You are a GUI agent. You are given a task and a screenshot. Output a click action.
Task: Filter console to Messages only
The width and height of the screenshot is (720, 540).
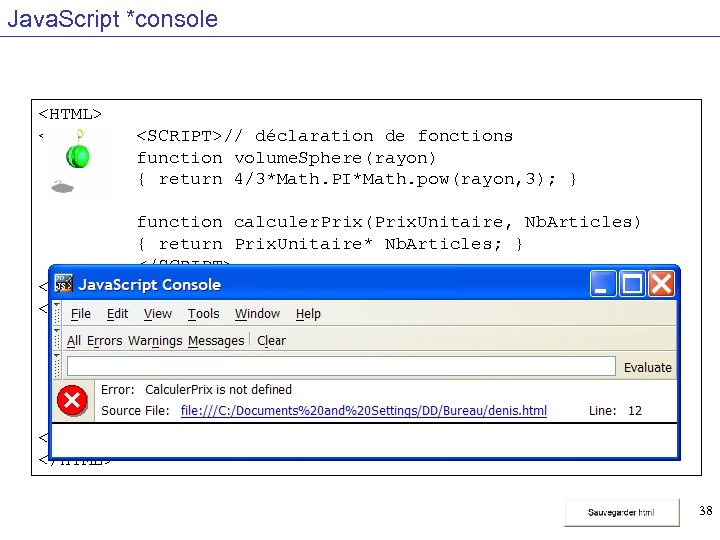tap(216, 341)
